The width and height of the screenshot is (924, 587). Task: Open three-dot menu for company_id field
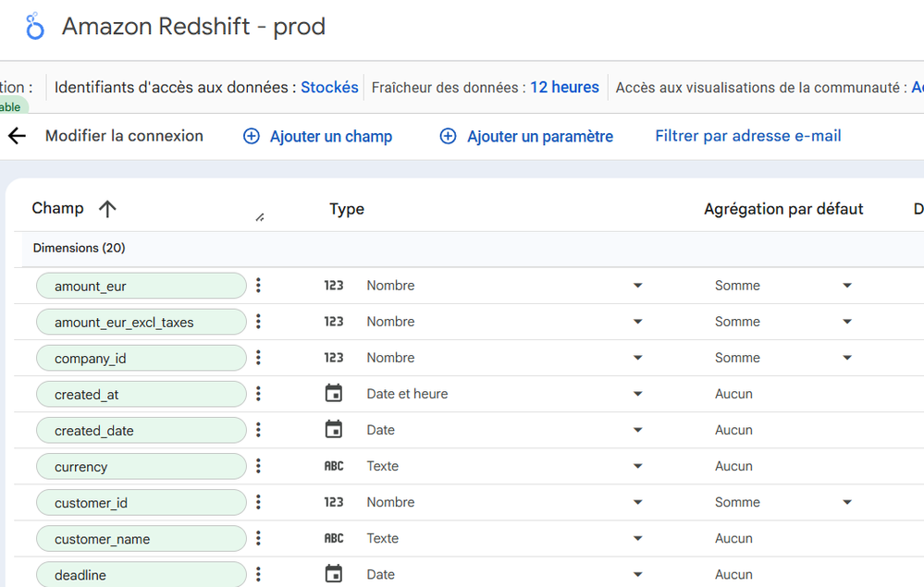tap(258, 358)
